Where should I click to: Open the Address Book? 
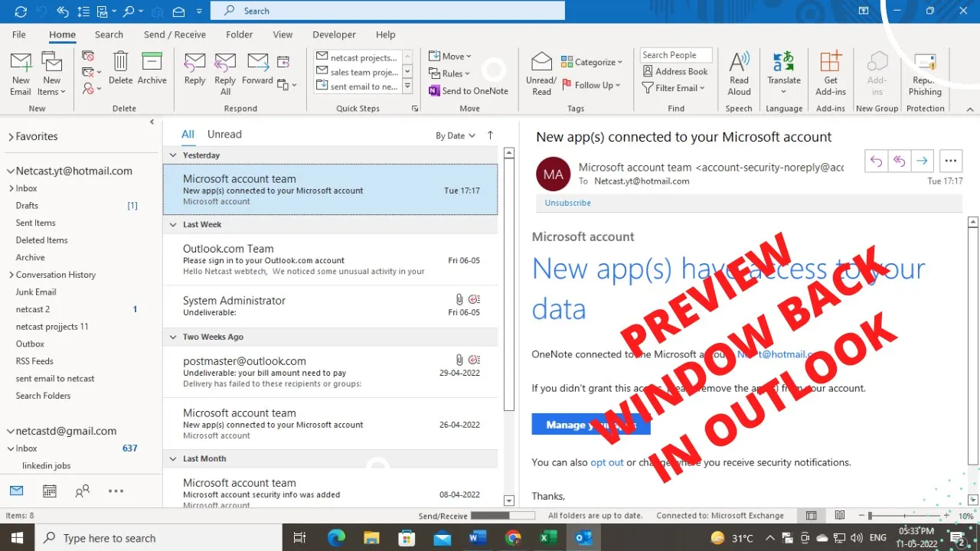point(675,71)
